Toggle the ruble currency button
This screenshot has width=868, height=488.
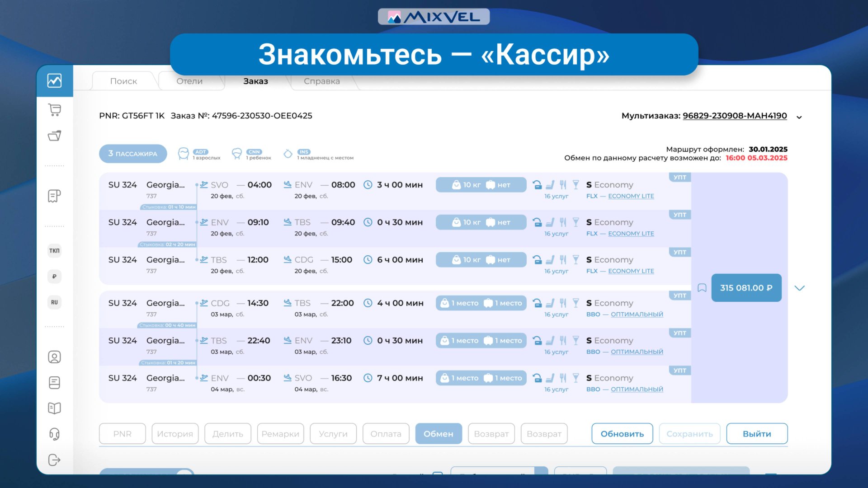(54, 277)
